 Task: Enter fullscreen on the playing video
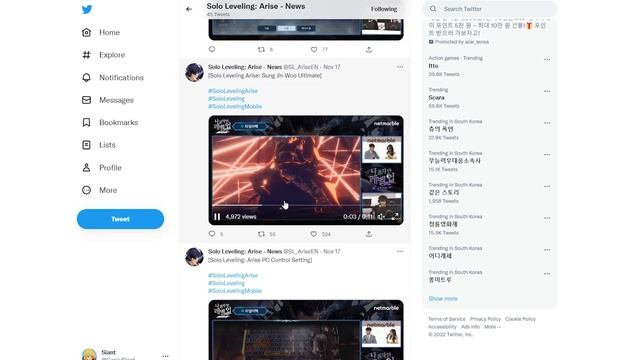pyautogui.click(x=395, y=217)
